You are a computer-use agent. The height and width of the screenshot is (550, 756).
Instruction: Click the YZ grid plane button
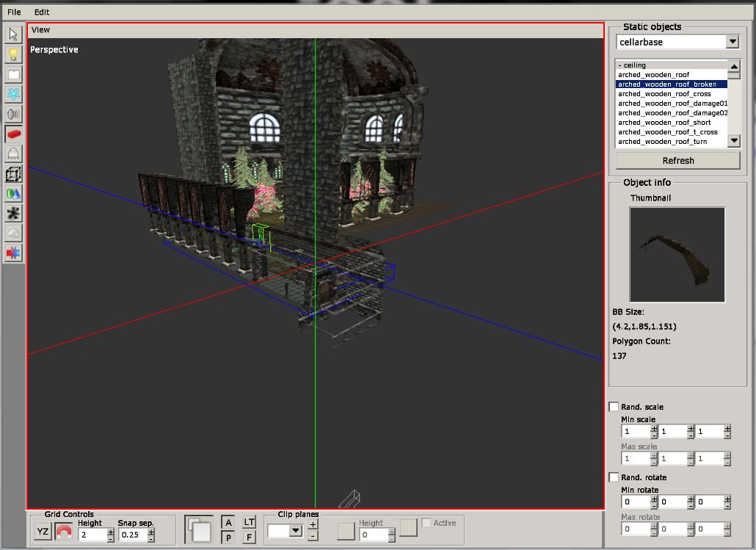point(43,532)
